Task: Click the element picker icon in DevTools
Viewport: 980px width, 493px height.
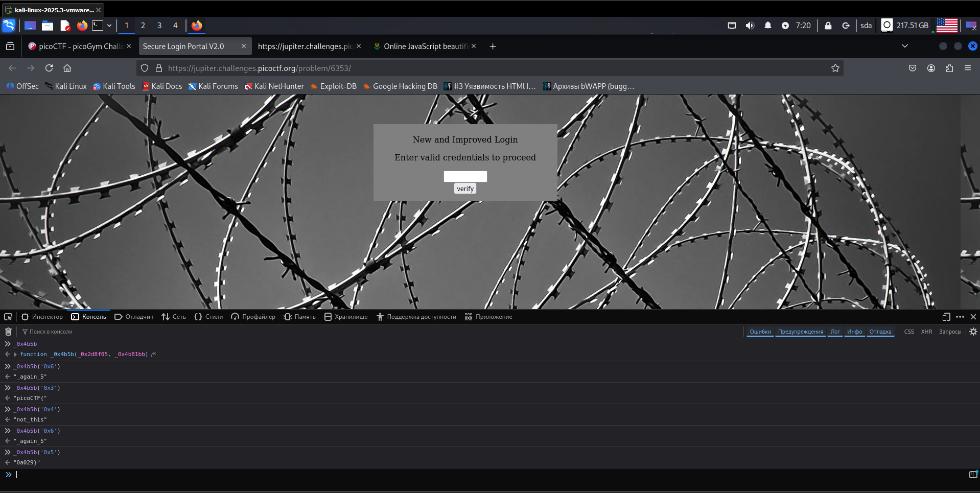Action: 8,317
